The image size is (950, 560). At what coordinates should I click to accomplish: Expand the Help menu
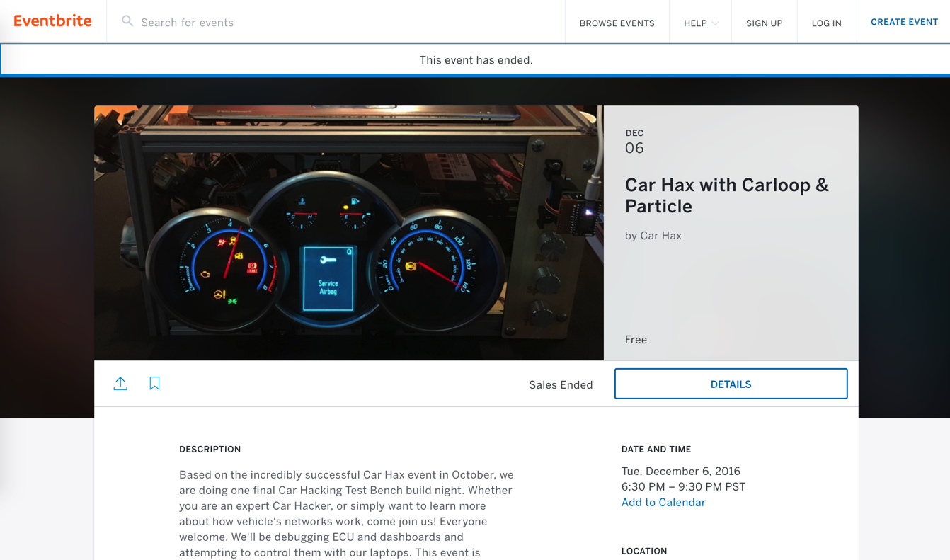(701, 23)
